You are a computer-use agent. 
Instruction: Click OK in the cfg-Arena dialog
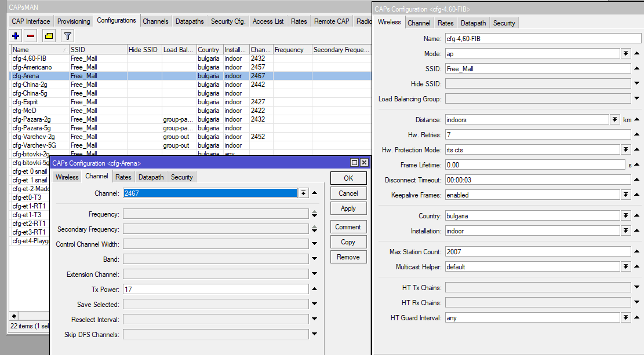click(348, 178)
